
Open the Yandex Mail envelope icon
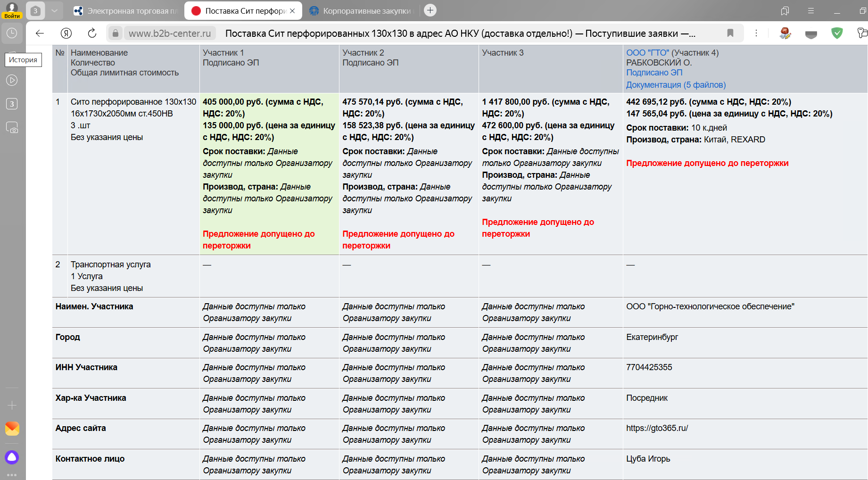pos(12,428)
